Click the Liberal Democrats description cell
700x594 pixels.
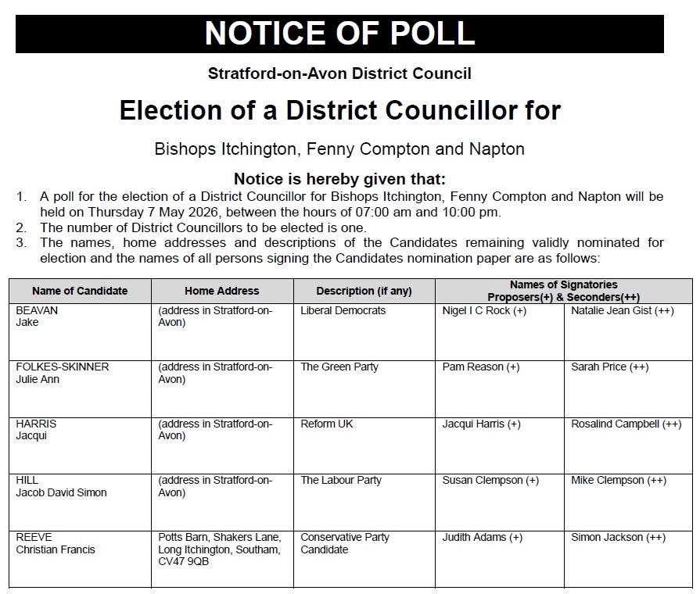pyautogui.click(x=343, y=310)
